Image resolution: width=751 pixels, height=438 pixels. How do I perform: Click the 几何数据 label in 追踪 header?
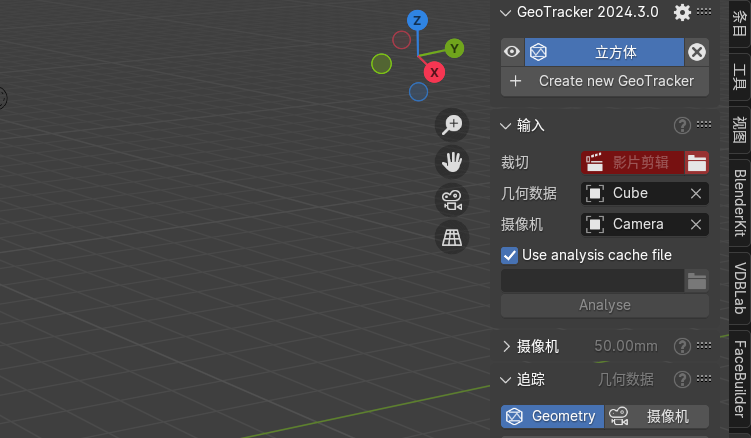click(x=626, y=380)
